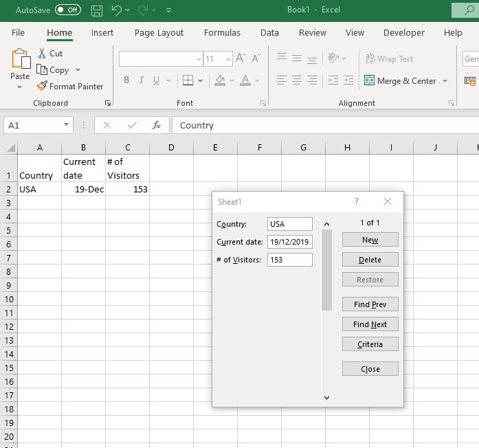This screenshot has height=448, width=479.
Task: Click the Close button in form
Action: coord(370,369)
